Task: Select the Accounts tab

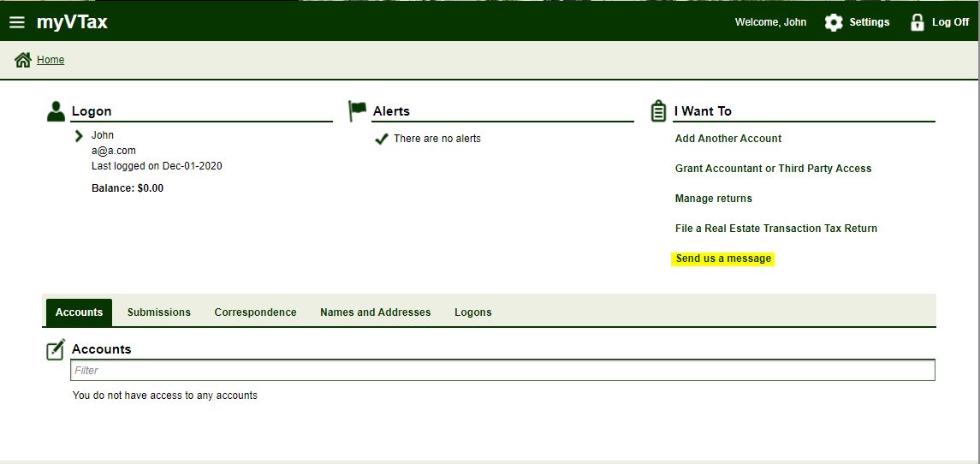Action: [x=79, y=312]
